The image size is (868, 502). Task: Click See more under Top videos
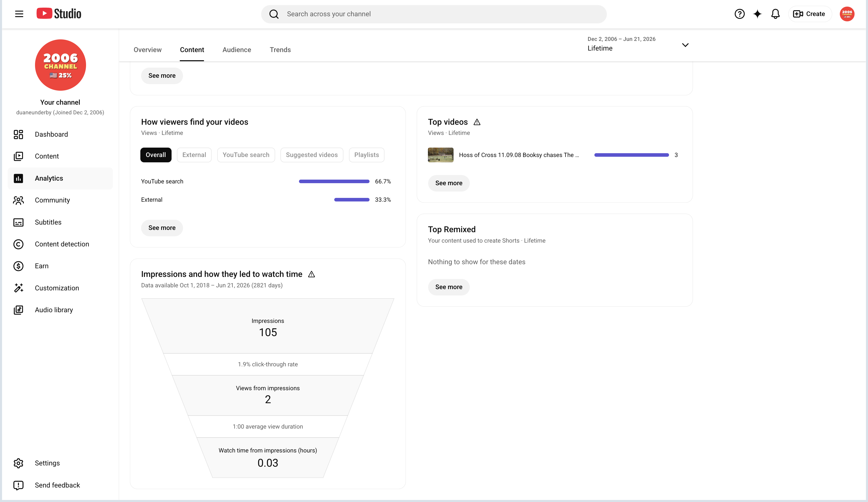click(449, 183)
